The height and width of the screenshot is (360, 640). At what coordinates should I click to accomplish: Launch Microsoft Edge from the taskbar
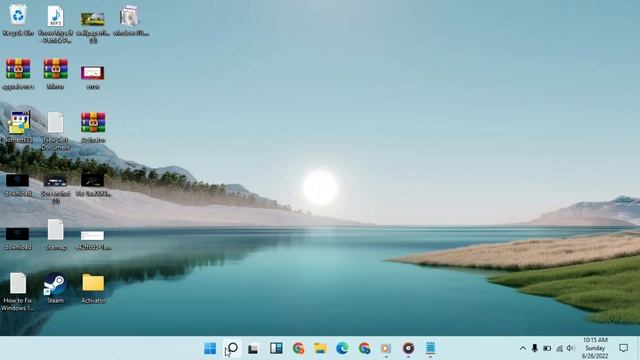click(x=342, y=348)
